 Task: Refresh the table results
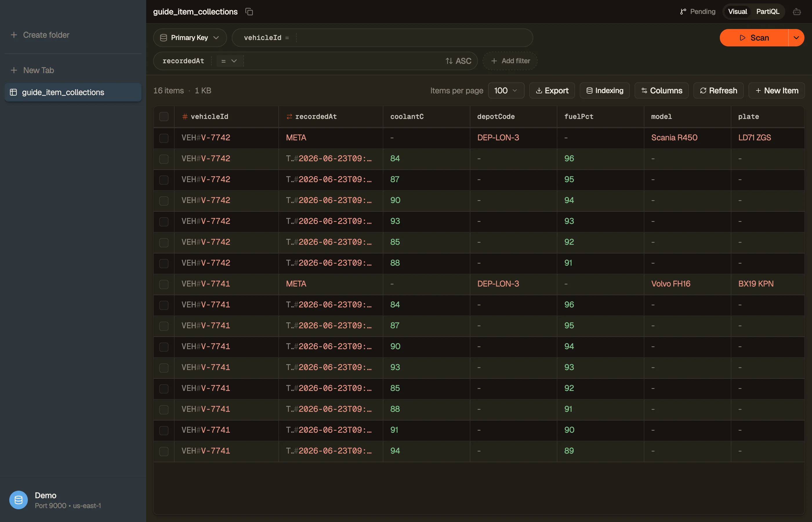click(718, 90)
